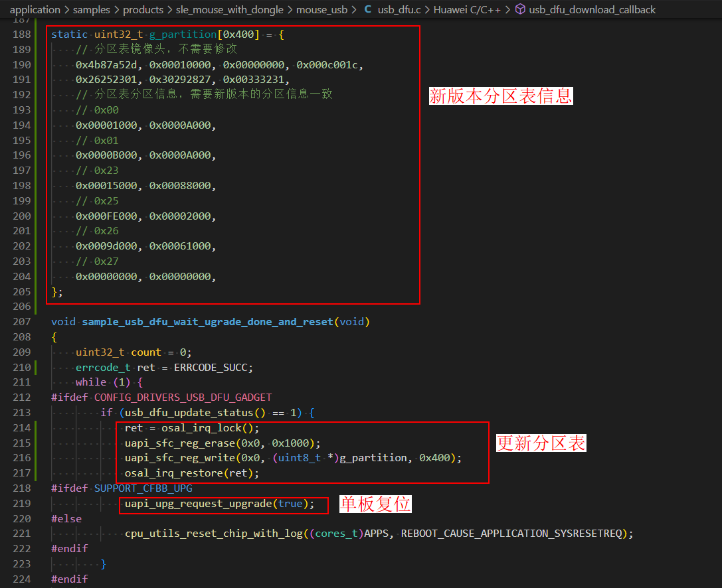Click the CONFIG_DRIVERS_USB_DFU_GADGET macro name

[x=183, y=398]
